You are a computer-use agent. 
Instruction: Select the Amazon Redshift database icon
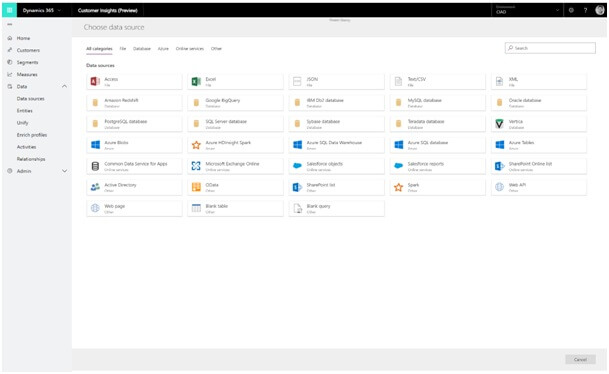[x=95, y=103]
